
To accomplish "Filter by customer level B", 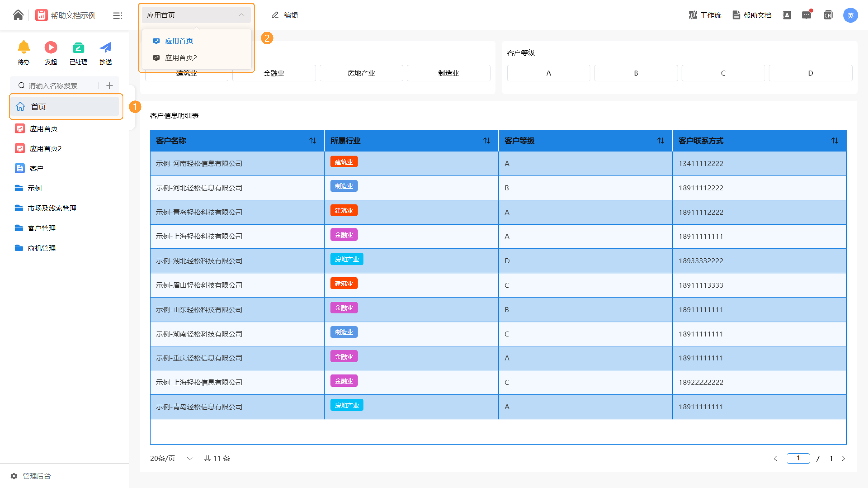I will point(636,73).
